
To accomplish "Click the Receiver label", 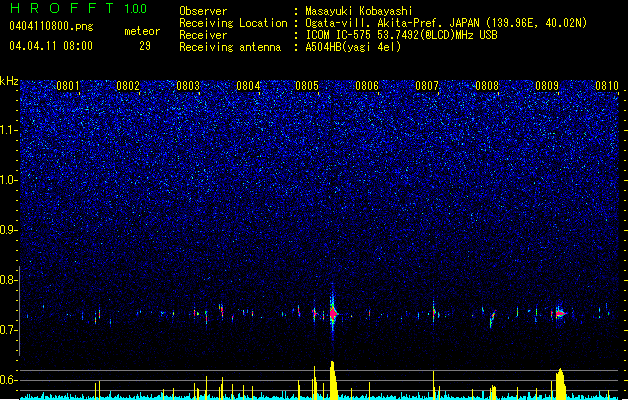I will coord(203,35).
